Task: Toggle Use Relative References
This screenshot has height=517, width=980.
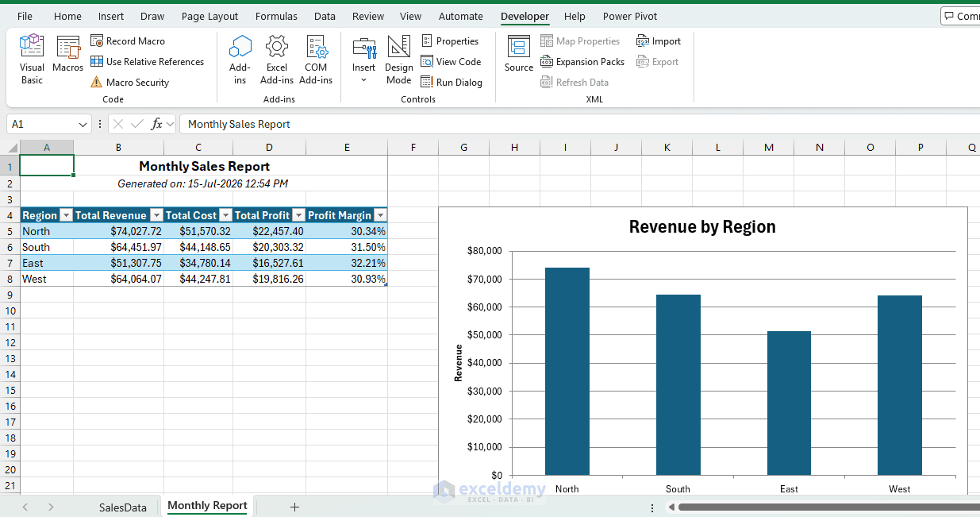Action: 147,61
